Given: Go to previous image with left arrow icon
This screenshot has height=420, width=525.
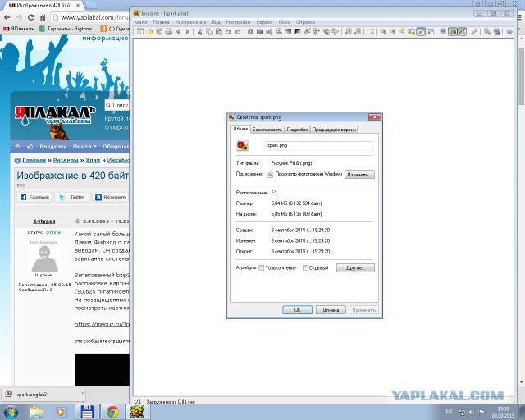Looking at the screenshot, I should (178, 31).
